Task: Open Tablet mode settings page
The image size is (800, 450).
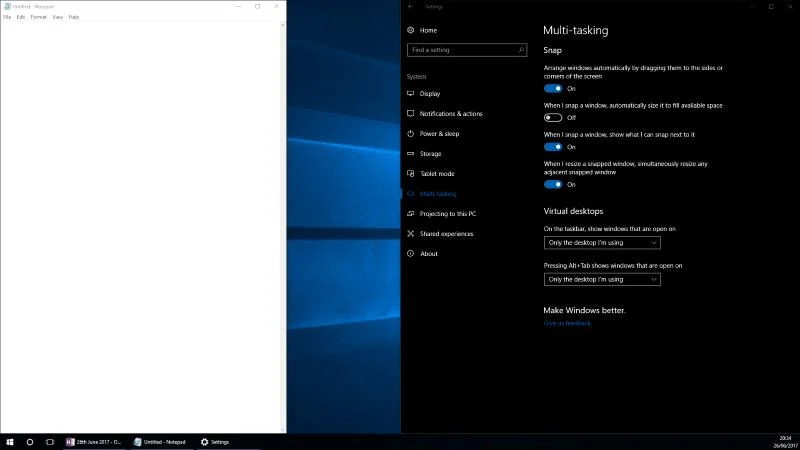Action: coord(437,173)
